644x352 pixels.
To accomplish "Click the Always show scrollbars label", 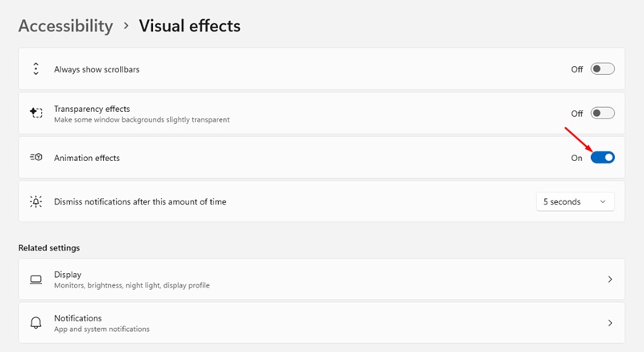I will point(97,69).
